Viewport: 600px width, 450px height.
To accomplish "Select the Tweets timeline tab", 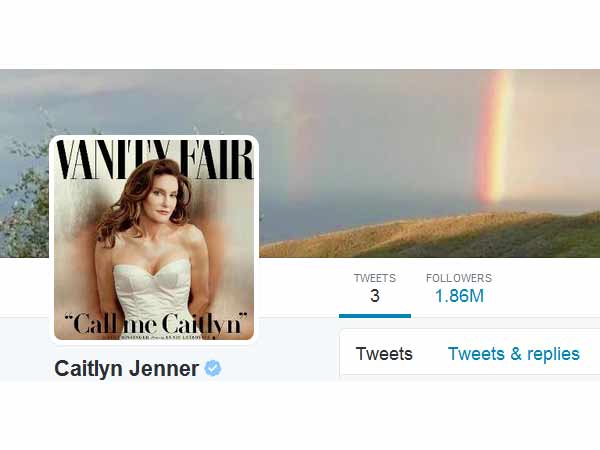I will [x=384, y=354].
